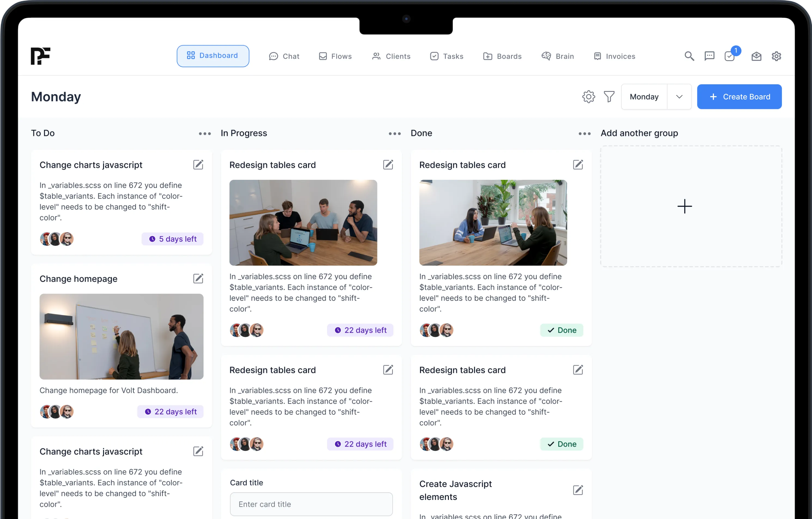812x519 pixels.
Task: Open settings gear in top navigation
Action: tap(776, 56)
